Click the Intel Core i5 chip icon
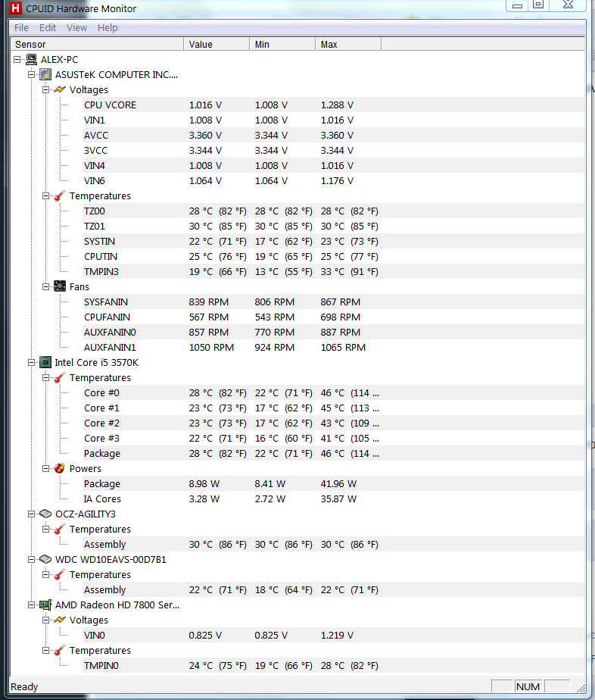The image size is (595, 700). coord(45,362)
